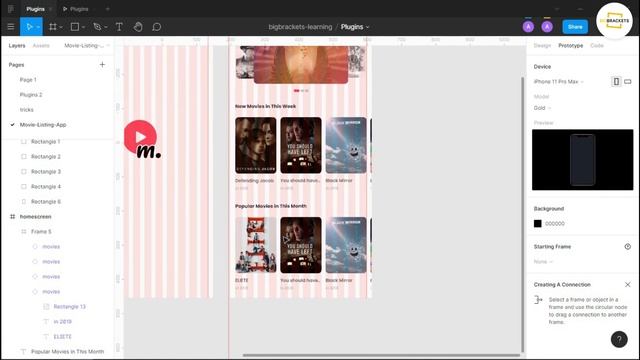Click the horizontal canvas scrollbar
The width and height of the screenshot is (640, 360).
381,355
